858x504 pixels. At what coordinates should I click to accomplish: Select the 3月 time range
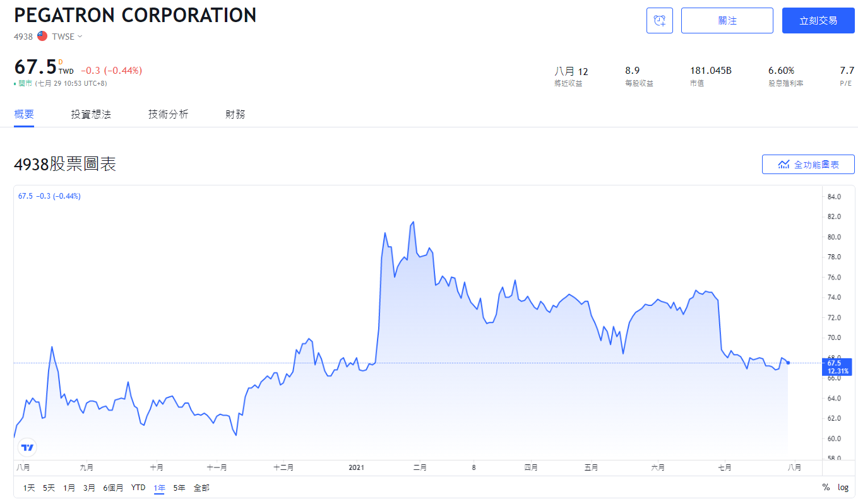point(90,488)
